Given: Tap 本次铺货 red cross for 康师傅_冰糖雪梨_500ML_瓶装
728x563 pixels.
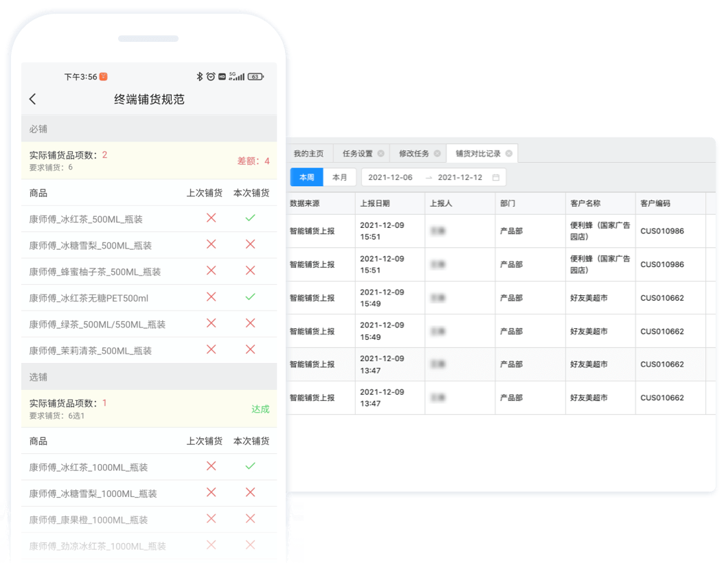Looking at the screenshot, I should pos(250,244).
